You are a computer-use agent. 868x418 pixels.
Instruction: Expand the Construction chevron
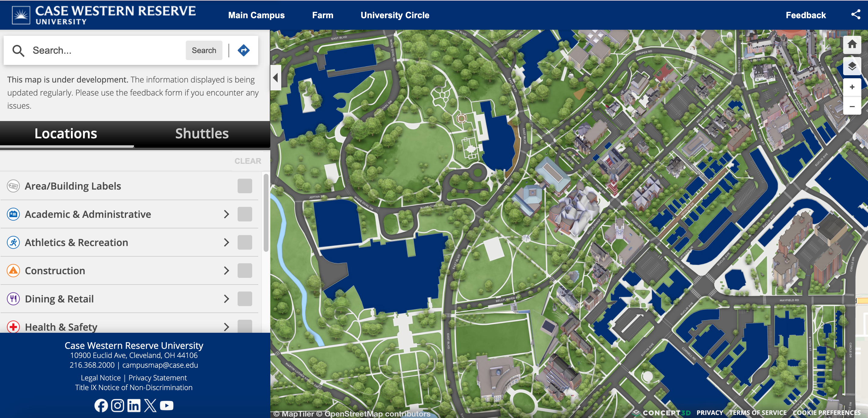pos(226,271)
